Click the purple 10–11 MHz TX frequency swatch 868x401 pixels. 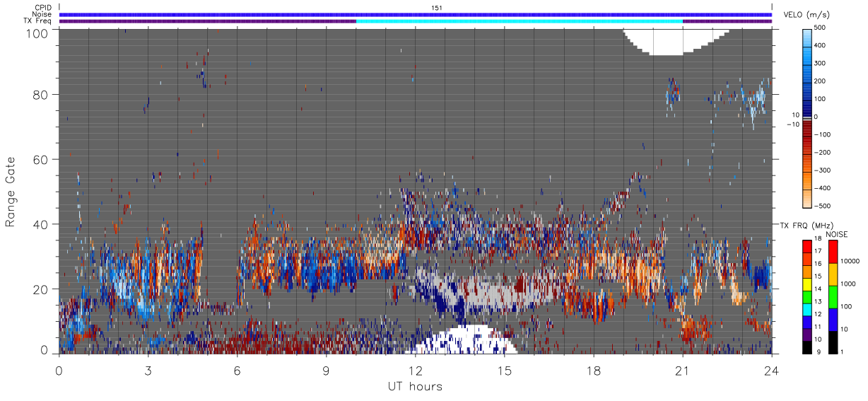tap(807, 334)
